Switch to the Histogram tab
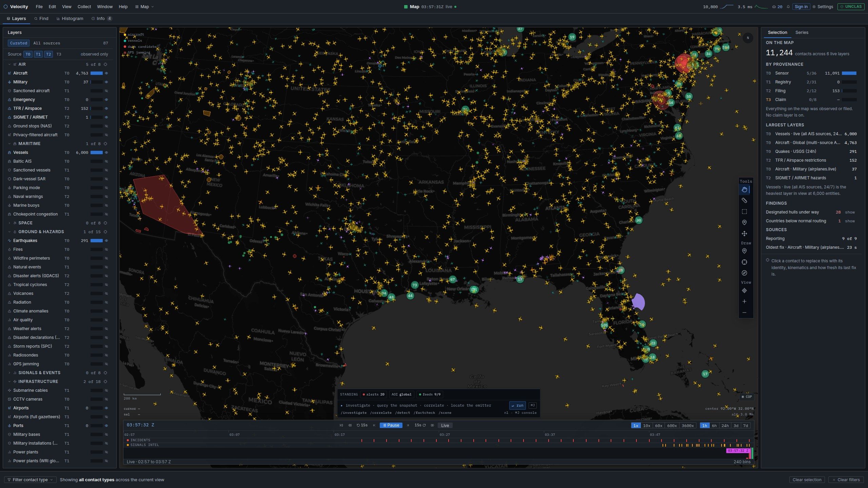This screenshot has height=488, width=868. pos(70,19)
